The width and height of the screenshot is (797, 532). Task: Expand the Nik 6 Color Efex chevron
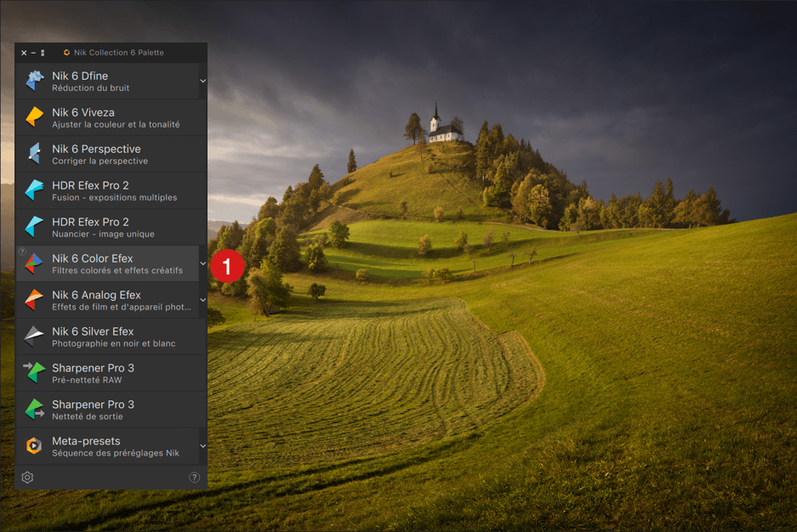(202, 263)
